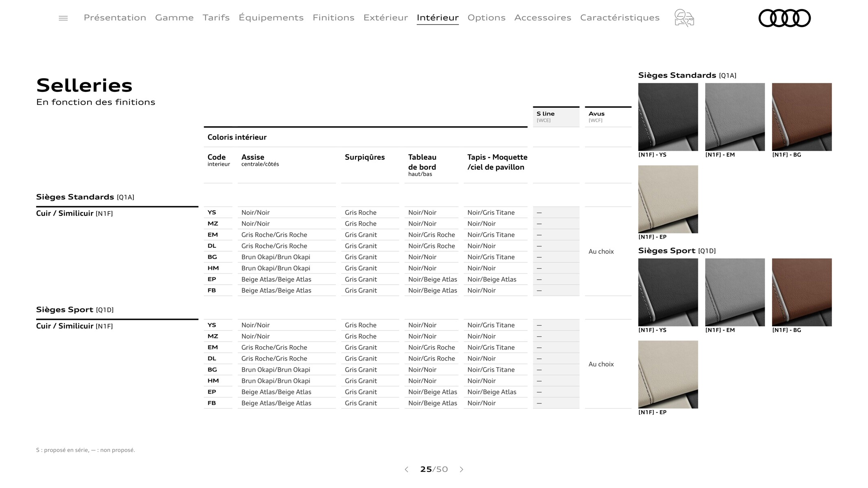Switch to the Extérieur tab
This screenshot has width=868, height=488.
coord(385,17)
